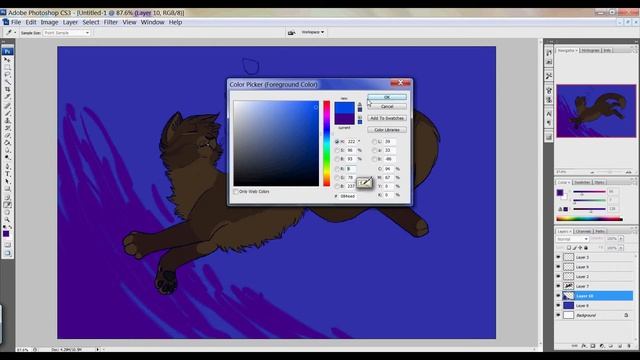Click Color Libraries button
The image size is (640, 360).
(x=387, y=130)
